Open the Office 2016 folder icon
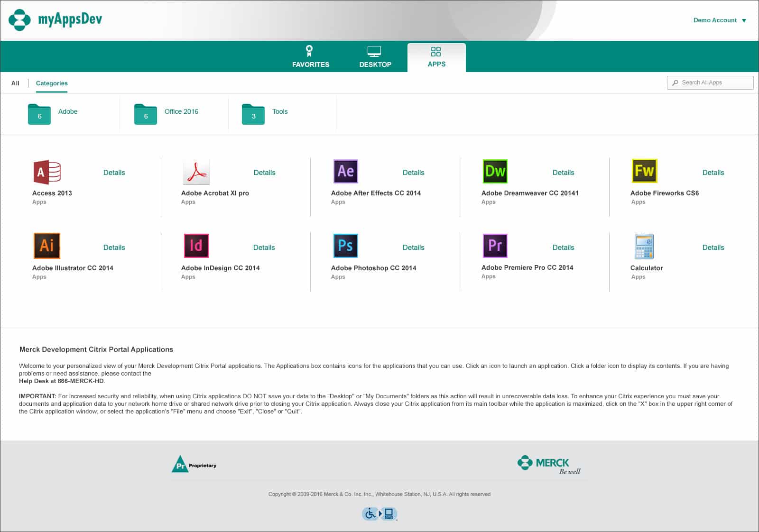This screenshot has height=532, width=759. click(146, 114)
